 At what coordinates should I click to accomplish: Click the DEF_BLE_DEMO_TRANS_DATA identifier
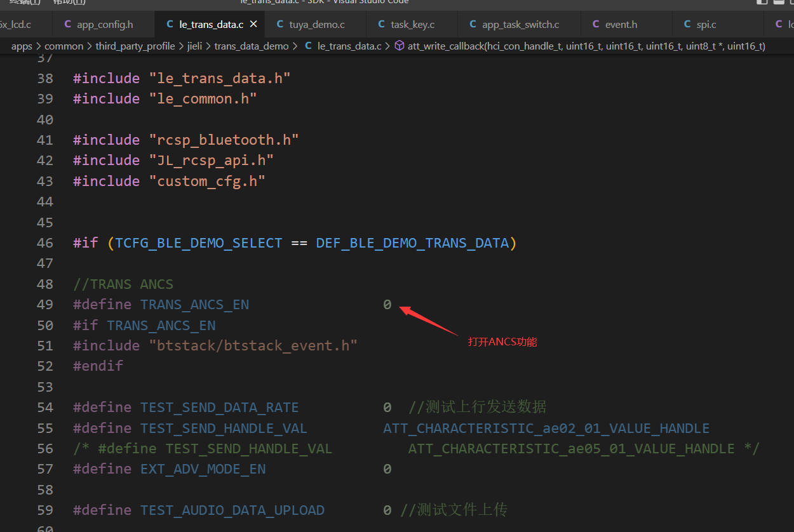point(412,243)
